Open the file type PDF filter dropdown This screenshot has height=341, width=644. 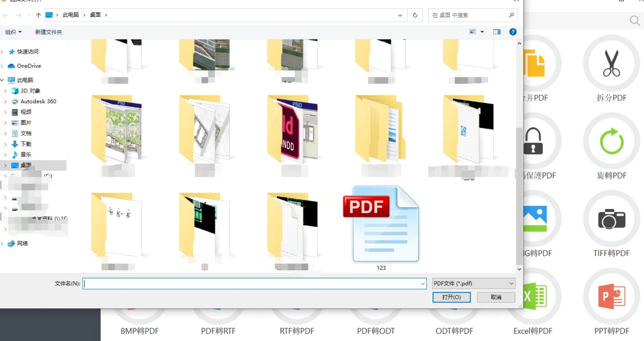click(x=474, y=283)
